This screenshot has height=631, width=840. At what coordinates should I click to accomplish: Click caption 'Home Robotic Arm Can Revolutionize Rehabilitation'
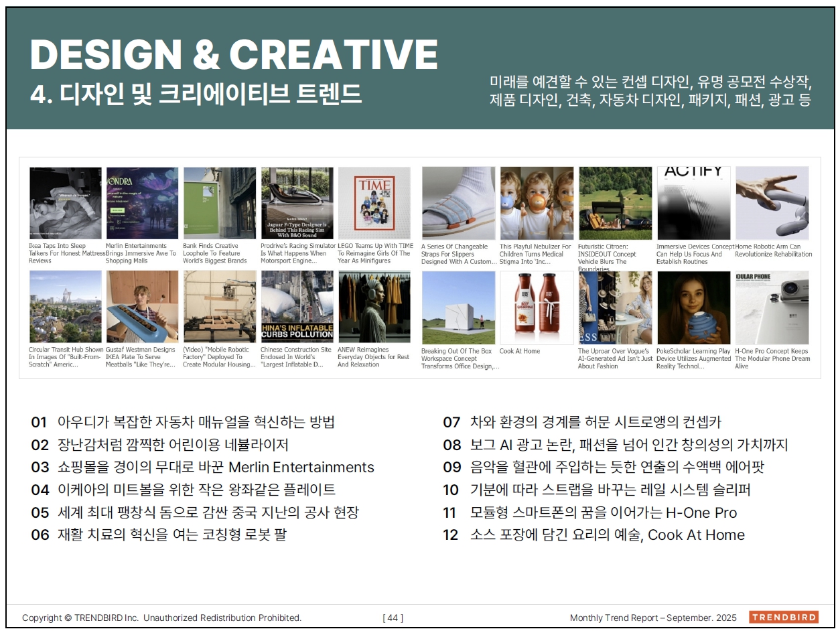pyautogui.click(x=773, y=251)
